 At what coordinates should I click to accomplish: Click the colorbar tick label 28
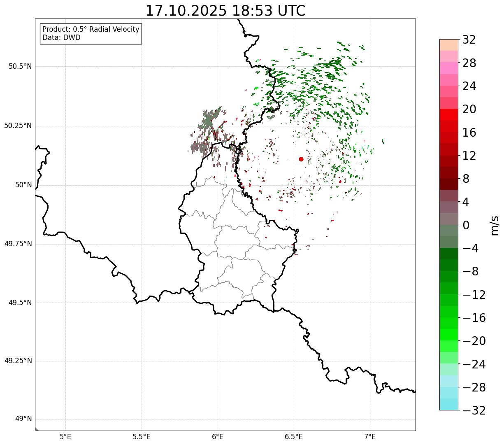pyautogui.click(x=469, y=63)
